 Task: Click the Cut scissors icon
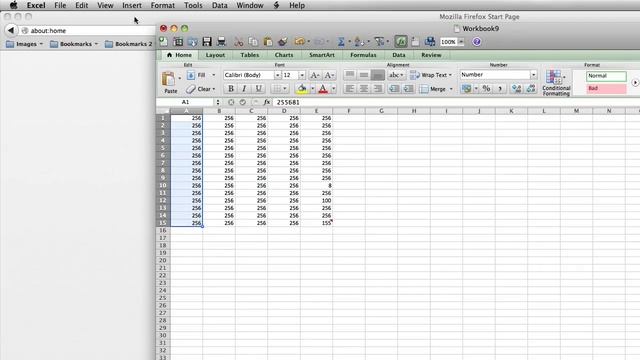tap(239, 42)
